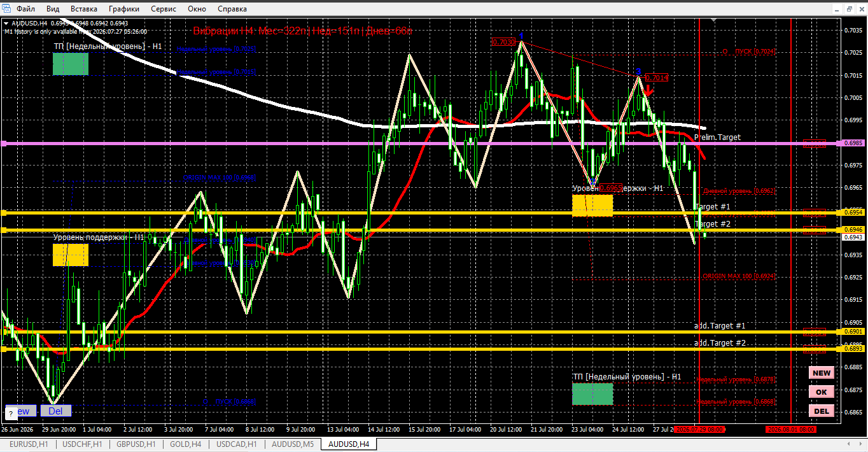This screenshot has height=452, width=868.
Task: Click the Дневной уровень [0.6962] label
Action: point(739,190)
